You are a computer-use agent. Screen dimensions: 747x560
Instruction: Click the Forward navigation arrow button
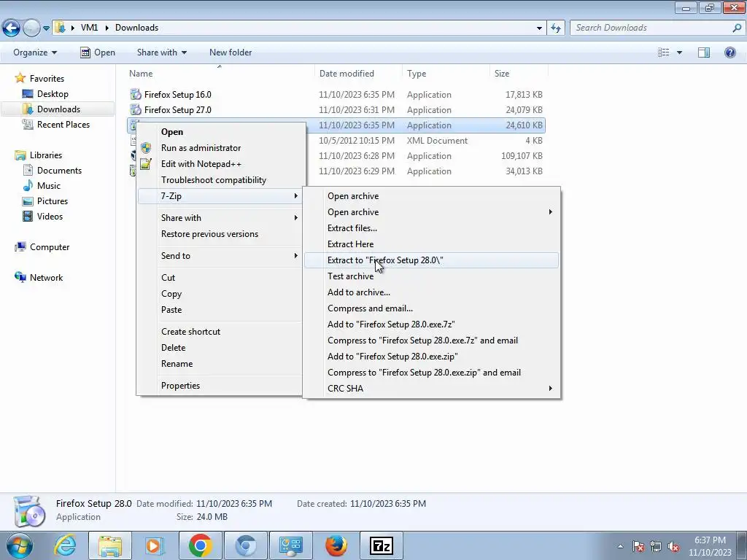pos(31,28)
